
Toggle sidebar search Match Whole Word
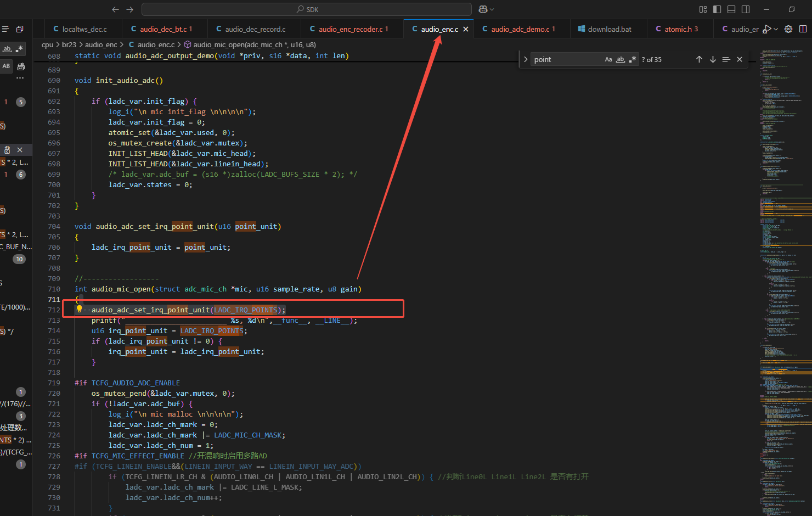coord(7,49)
